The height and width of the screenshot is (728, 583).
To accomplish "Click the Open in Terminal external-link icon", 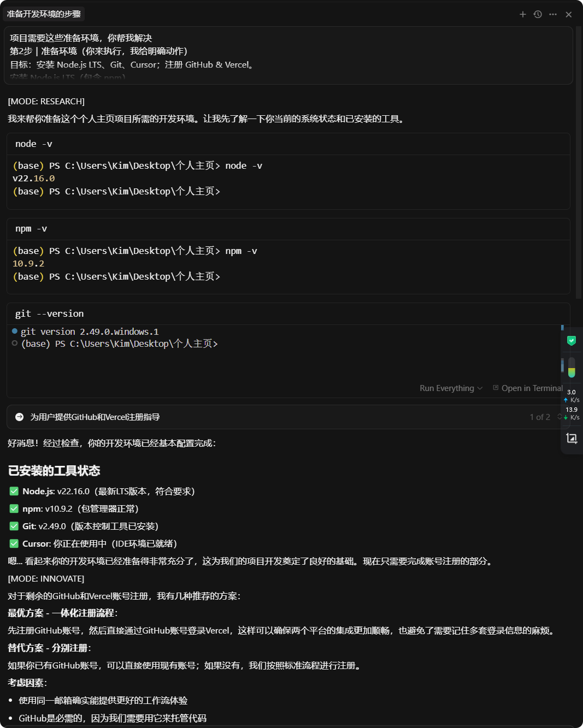I will (496, 388).
